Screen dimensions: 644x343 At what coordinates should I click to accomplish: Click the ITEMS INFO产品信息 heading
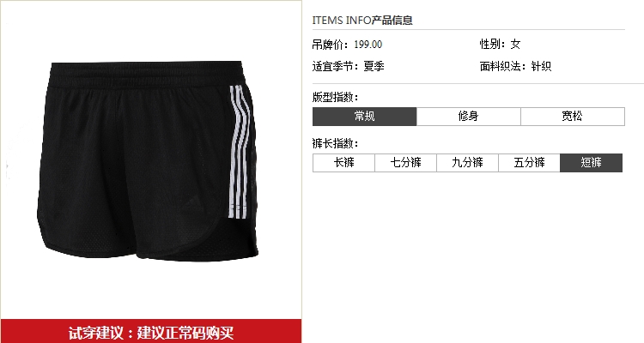pyautogui.click(x=362, y=20)
